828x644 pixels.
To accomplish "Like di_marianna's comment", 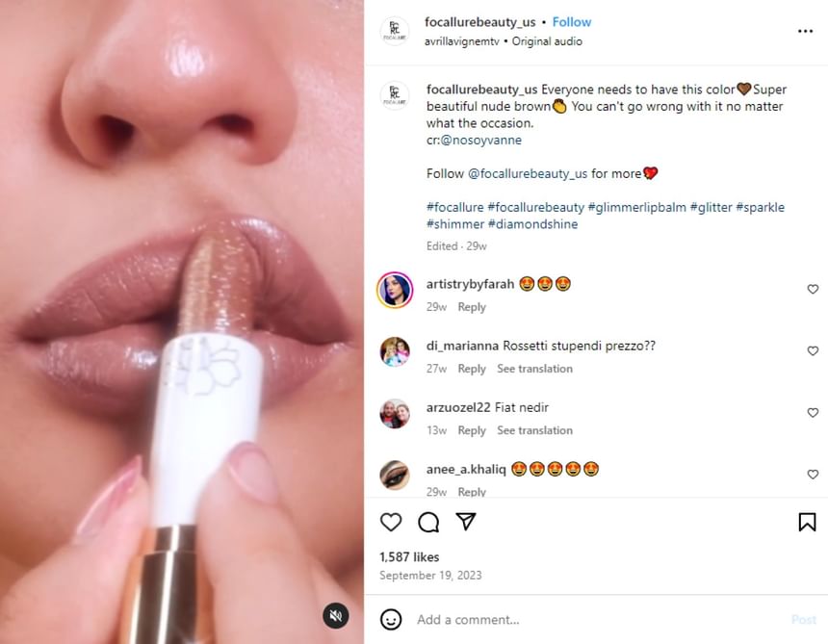I will pyautogui.click(x=813, y=351).
